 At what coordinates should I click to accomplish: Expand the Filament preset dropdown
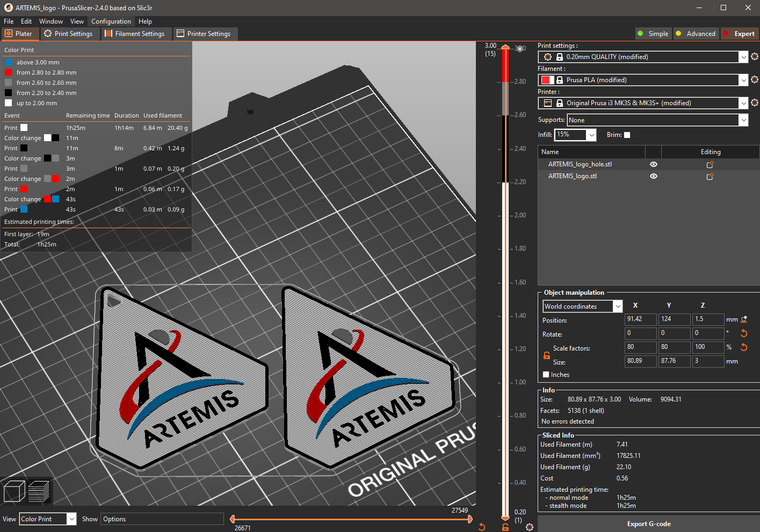pyautogui.click(x=743, y=80)
